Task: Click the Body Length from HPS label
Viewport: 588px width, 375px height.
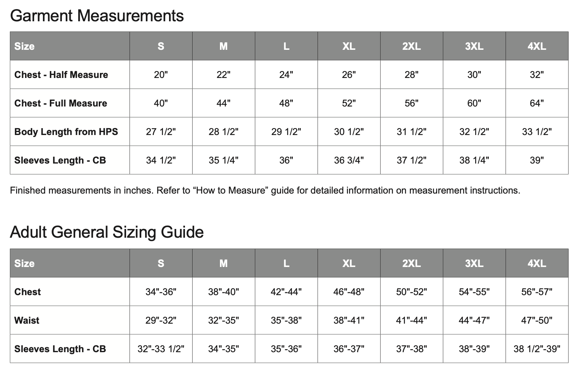Action: point(66,132)
